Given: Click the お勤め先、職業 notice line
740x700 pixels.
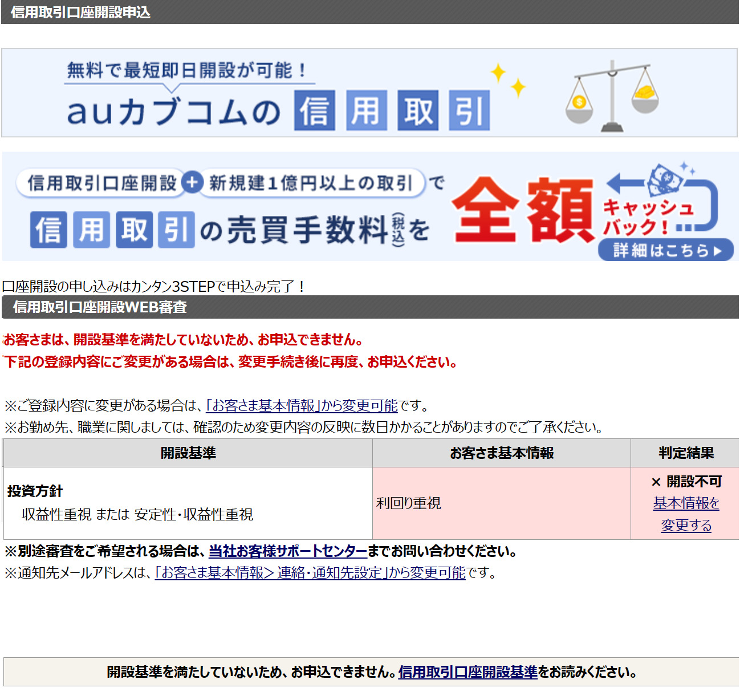Looking at the screenshot, I should pyautogui.click(x=304, y=427).
